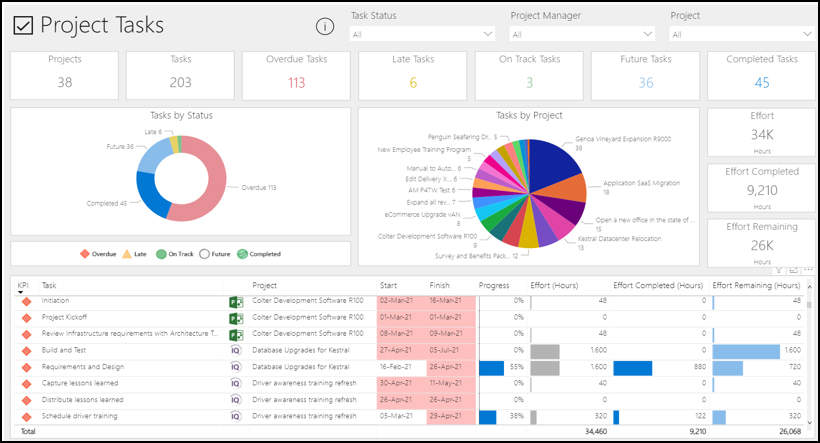Click the Completed Tasks card showing 45
Image resolution: width=820 pixels, height=443 pixels.
(x=761, y=75)
